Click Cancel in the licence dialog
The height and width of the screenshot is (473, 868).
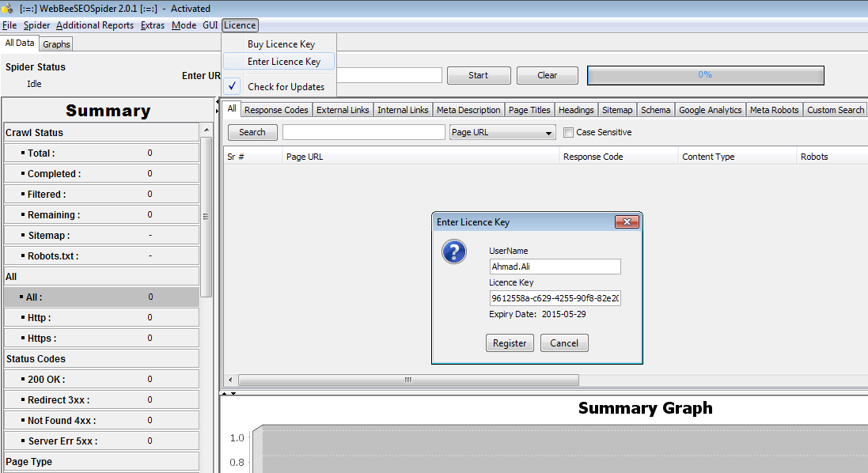pos(564,343)
